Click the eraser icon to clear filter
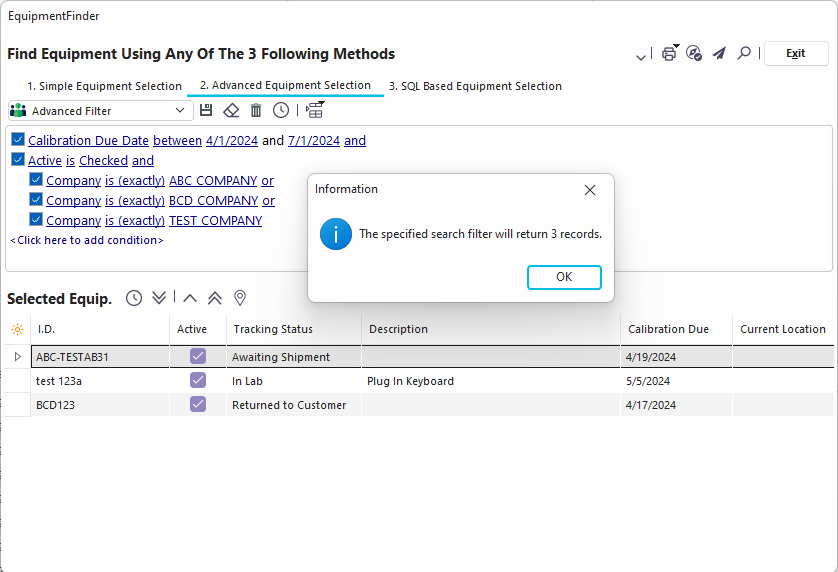 tap(231, 111)
